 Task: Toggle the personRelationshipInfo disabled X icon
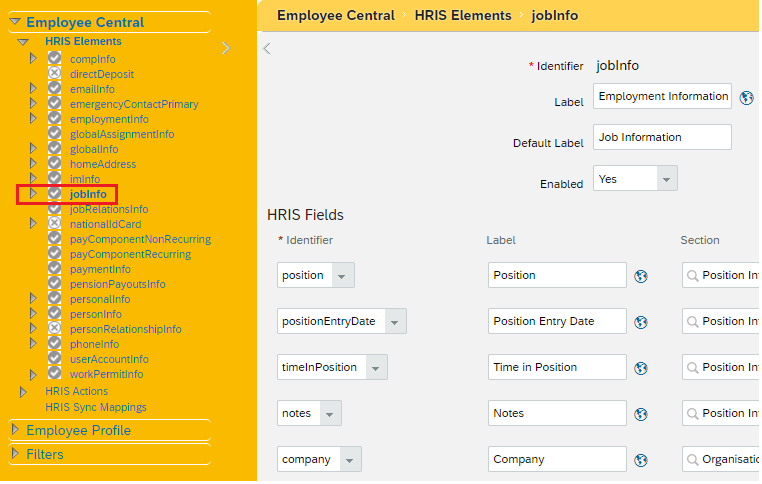[54, 328]
